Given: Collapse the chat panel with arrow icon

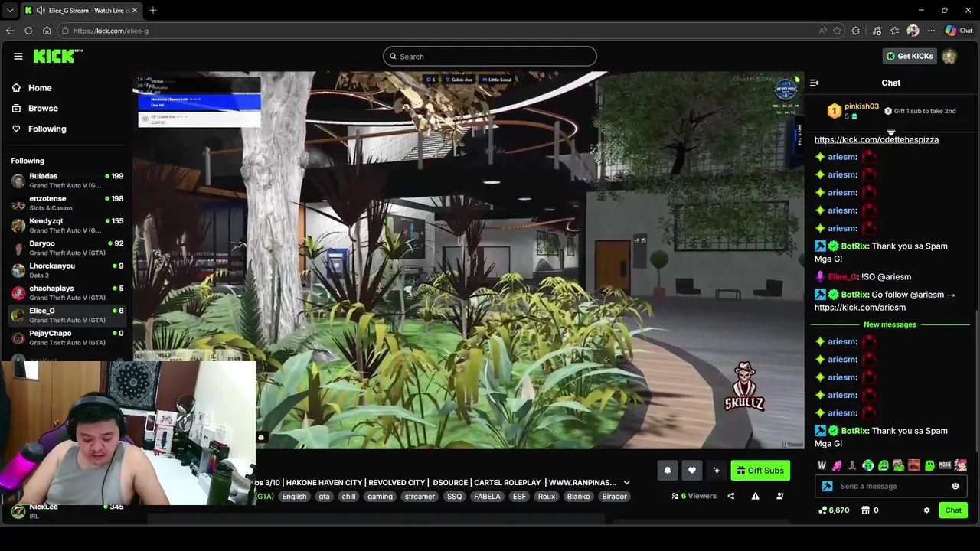Looking at the screenshot, I should [815, 83].
